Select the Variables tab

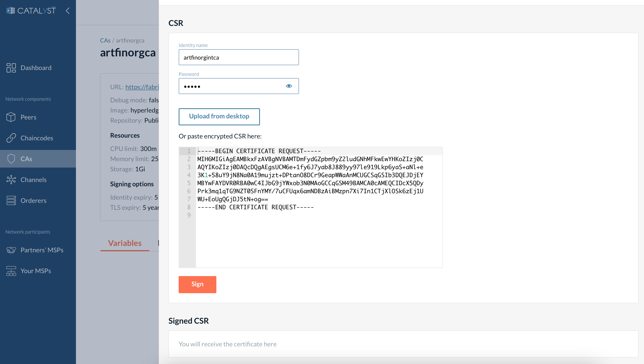point(125,242)
